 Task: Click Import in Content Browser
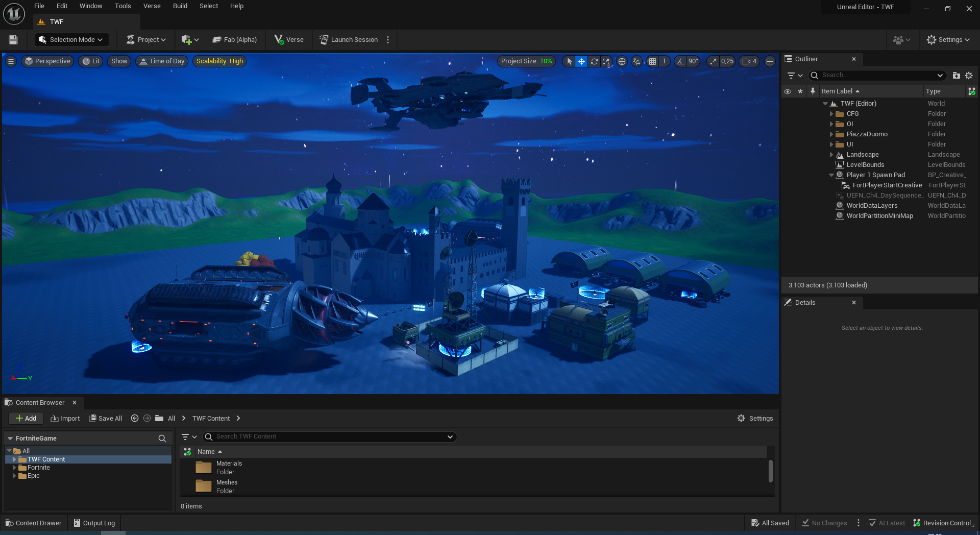click(65, 418)
